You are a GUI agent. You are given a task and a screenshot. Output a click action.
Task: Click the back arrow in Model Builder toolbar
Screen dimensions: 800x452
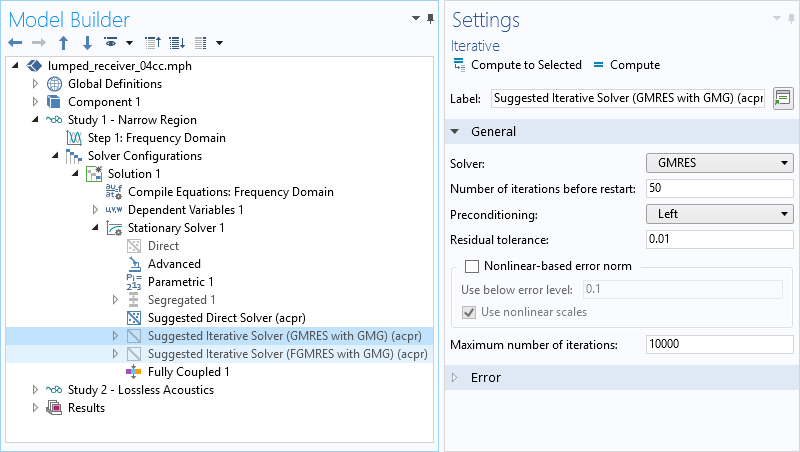[15, 43]
